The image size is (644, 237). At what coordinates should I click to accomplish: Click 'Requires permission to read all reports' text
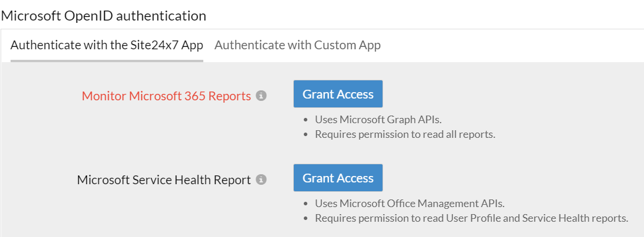(x=405, y=134)
